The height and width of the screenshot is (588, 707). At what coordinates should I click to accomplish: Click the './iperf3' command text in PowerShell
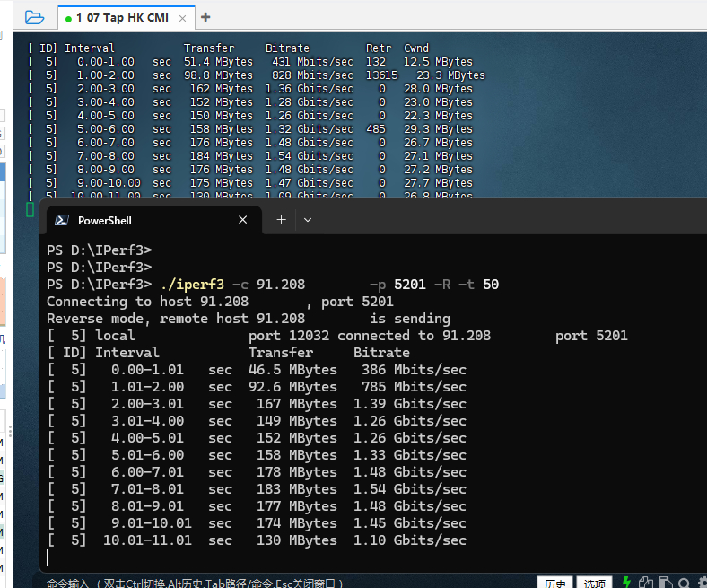pyautogui.click(x=192, y=285)
